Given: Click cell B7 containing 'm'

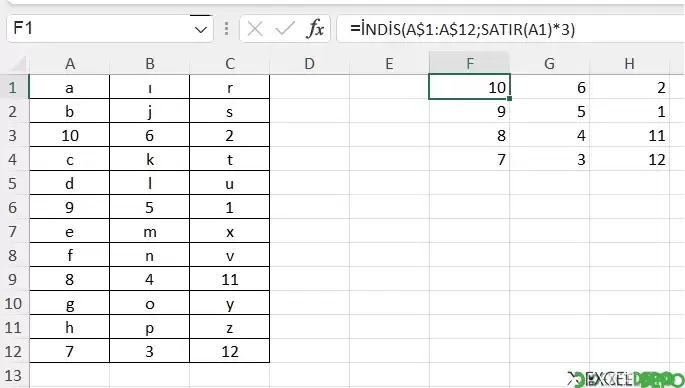Looking at the screenshot, I should tap(149, 231).
